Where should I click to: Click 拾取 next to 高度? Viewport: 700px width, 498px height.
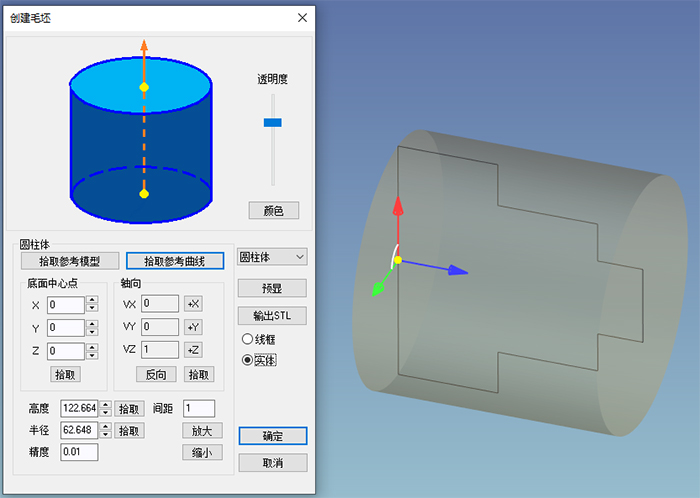(129, 409)
